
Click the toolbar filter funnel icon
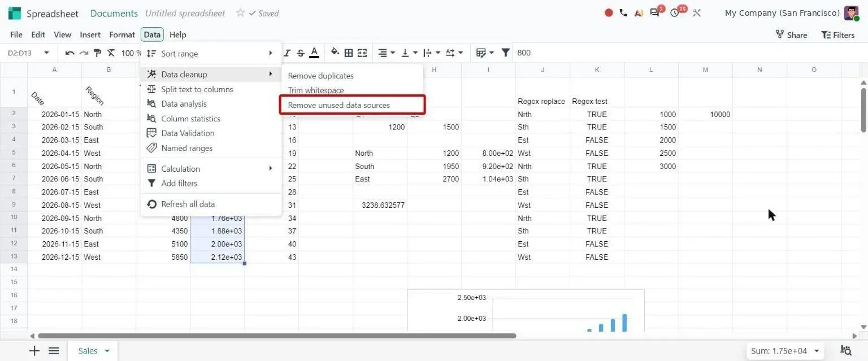506,53
